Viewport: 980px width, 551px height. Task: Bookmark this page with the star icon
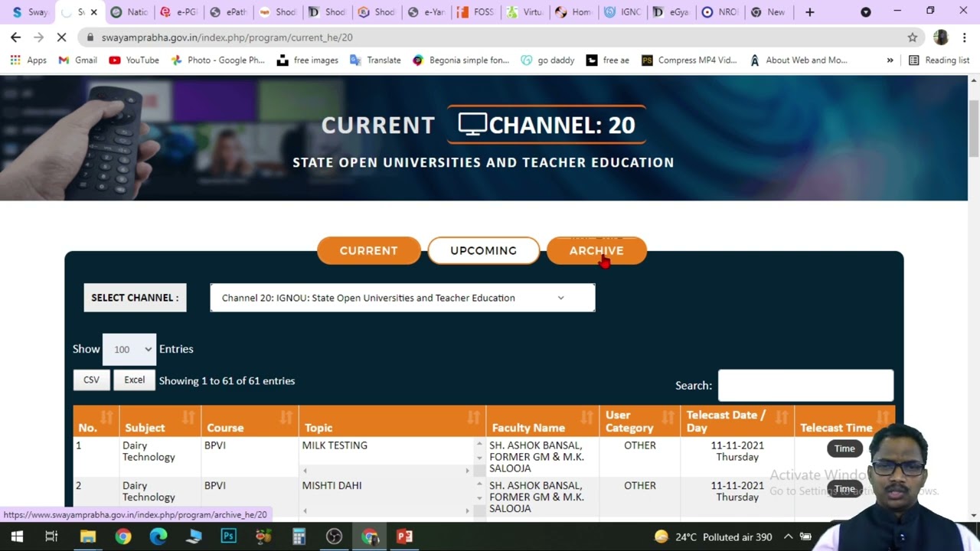(x=913, y=37)
